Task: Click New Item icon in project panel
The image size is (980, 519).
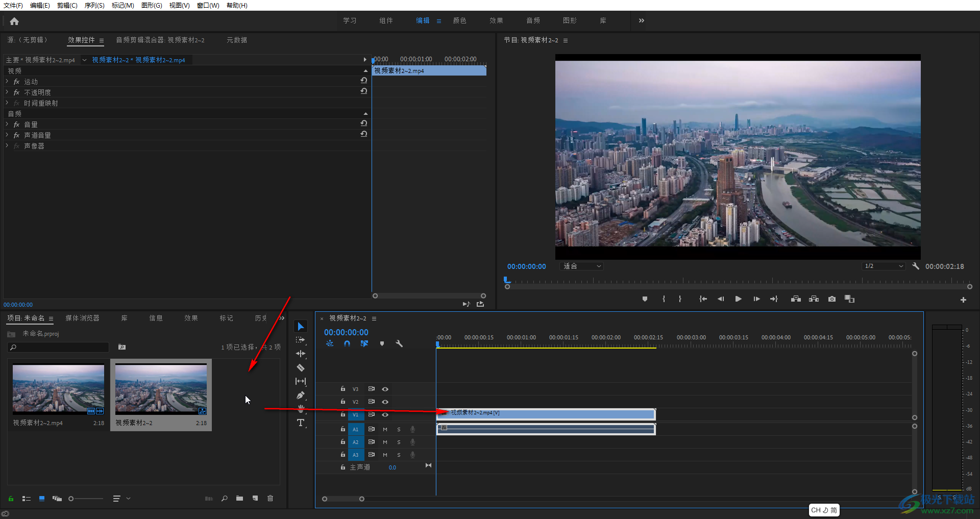Action: click(x=255, y=499)
